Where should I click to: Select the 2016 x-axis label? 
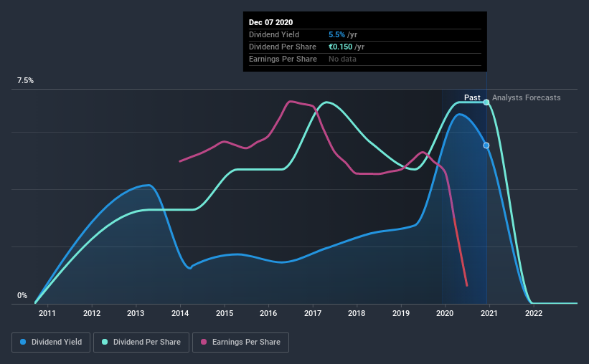pos(268,313)
